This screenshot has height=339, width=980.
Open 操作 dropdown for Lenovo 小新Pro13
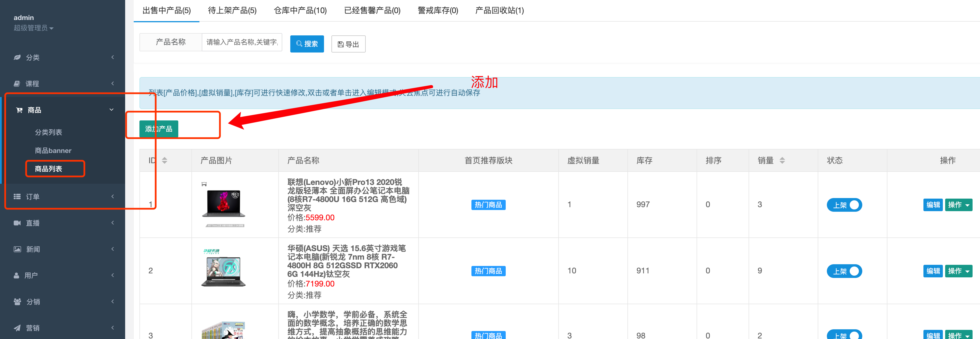coord(959,205)
